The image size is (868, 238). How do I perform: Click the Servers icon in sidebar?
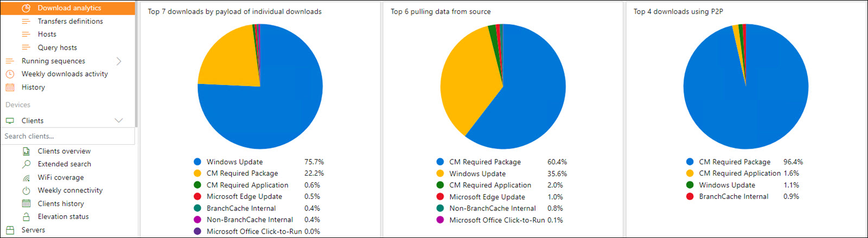[10, 230]
